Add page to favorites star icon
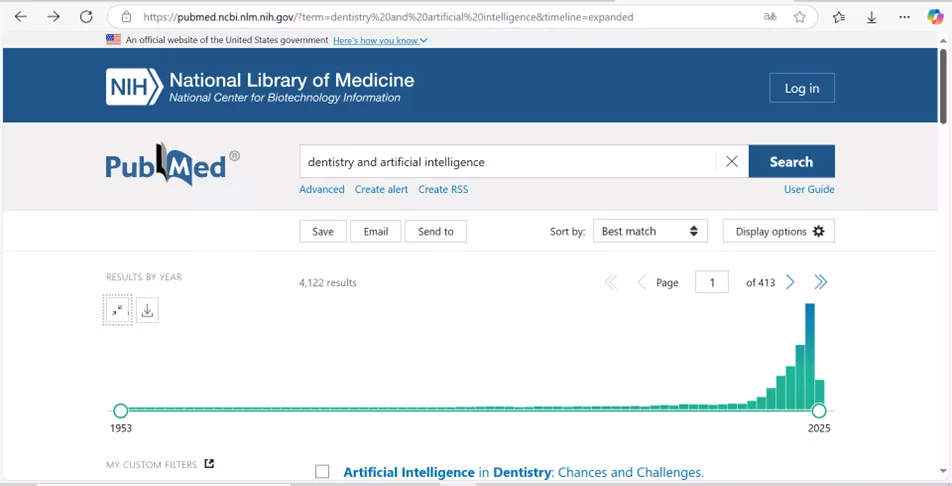This screenshot has width=952, height=486. pos(800,17)
